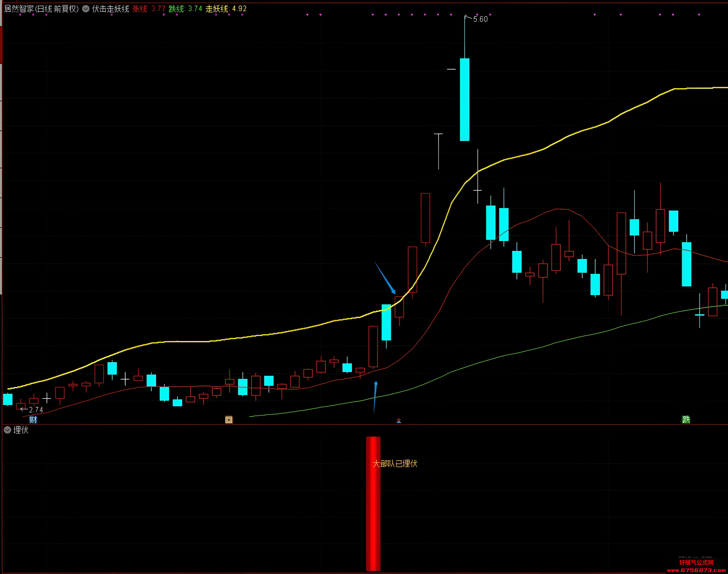Click the blue arrow pointing at breakout candle
The height and width of the screenshot is (574, 728).
385,278
